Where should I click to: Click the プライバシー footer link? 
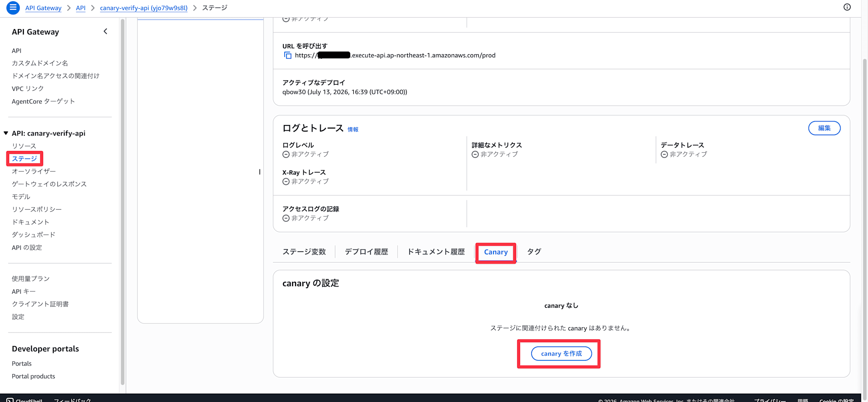coord(770,400)
